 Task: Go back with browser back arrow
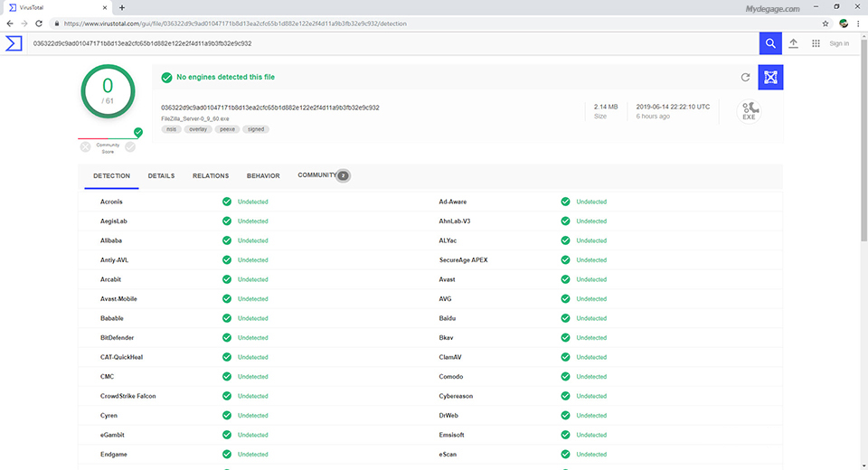[9, 23]
